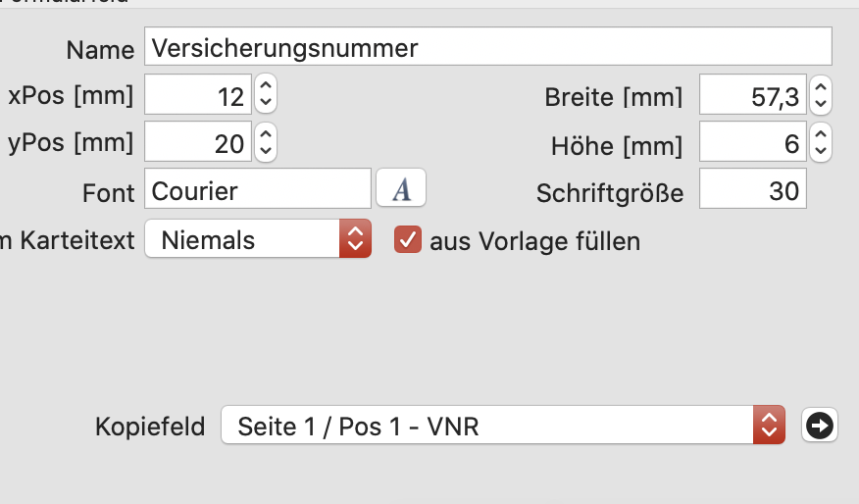
Task: Increase Höhe with the stepper up arrow
Action: [820, 133]
